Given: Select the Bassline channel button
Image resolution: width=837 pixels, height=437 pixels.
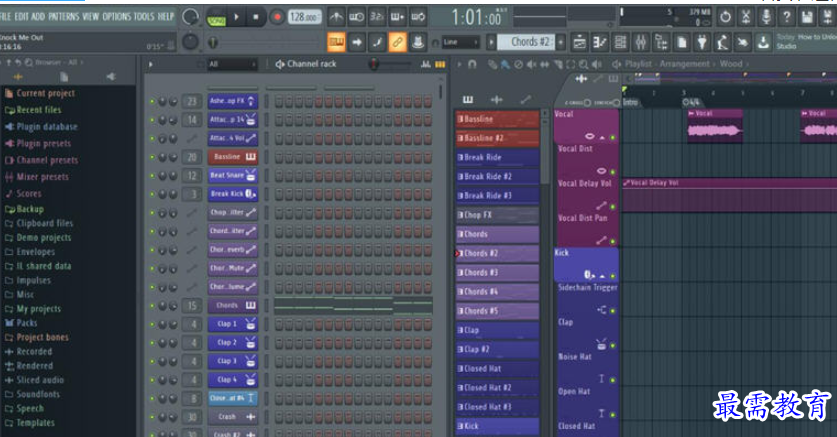Looking at the screenshot, I should point(233,157).
